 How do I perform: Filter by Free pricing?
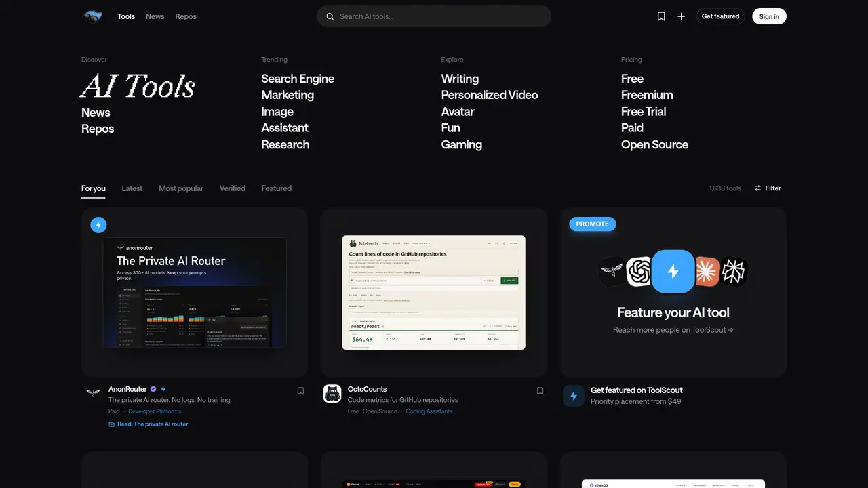(x=632, y=79)
